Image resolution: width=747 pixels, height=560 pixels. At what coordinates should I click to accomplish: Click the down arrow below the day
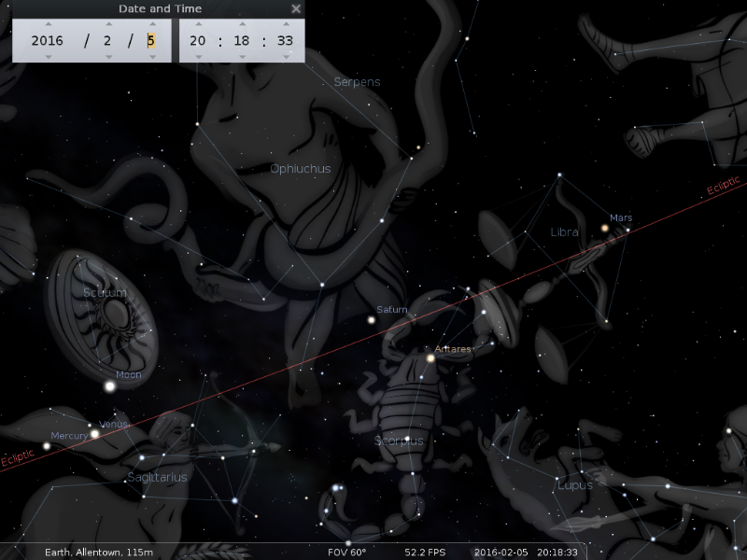tap(151, 57)
